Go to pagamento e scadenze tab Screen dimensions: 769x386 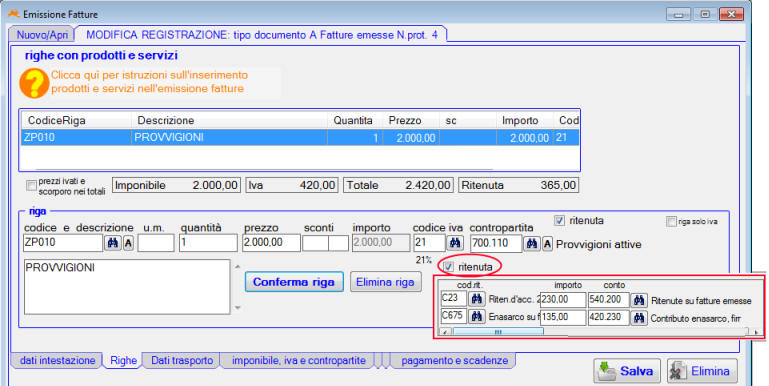[454, 360]
